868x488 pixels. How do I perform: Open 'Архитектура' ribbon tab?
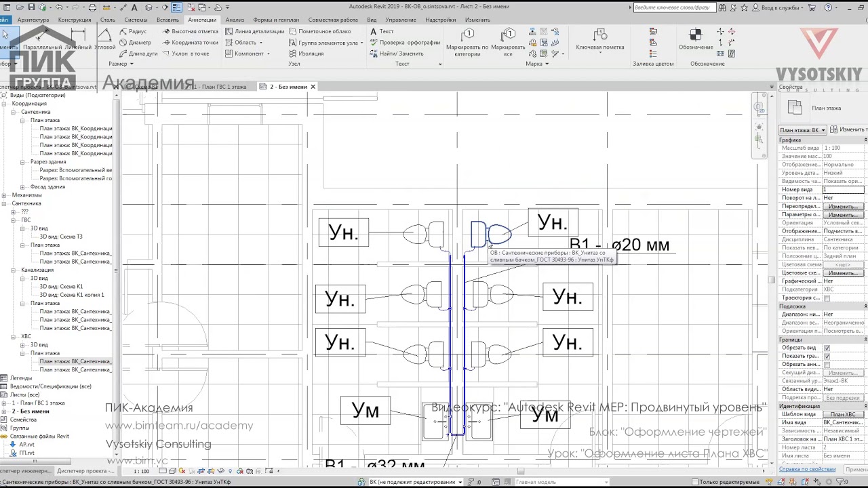point(33,20)
